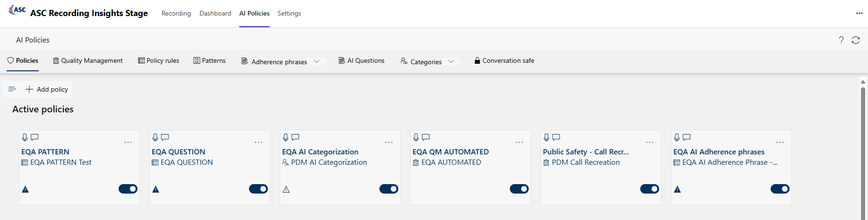The image size is (868, 220).
Task: Open EQA AI Adherence phrases card ellipsis menu
Action: tap(780, 142)
